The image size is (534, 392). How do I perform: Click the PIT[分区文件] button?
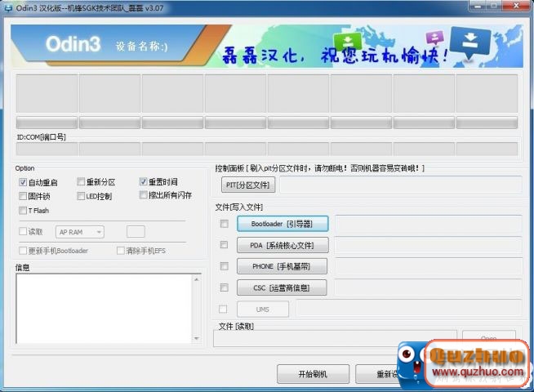point(248,185)
